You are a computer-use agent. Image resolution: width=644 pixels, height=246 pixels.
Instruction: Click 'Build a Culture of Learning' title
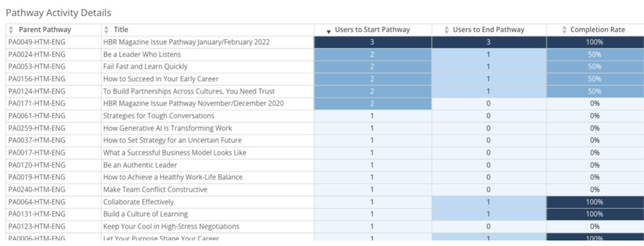[x=141, y=214]
